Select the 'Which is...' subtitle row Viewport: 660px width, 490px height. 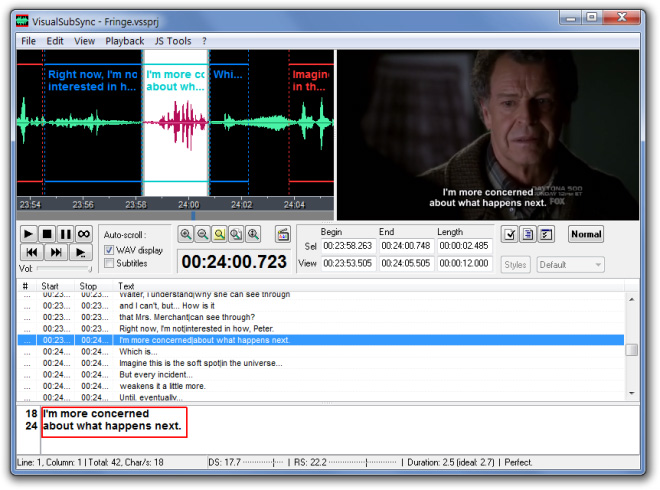tap(321, 352)
